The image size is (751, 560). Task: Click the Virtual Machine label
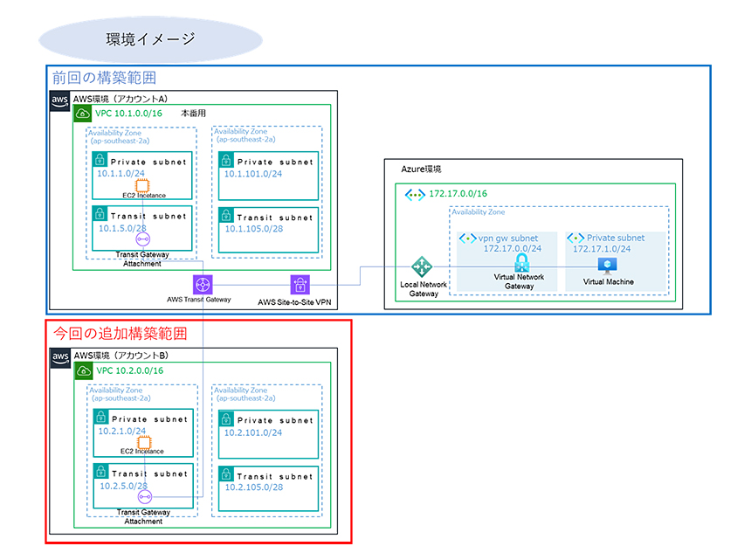(x=609, y=281)
